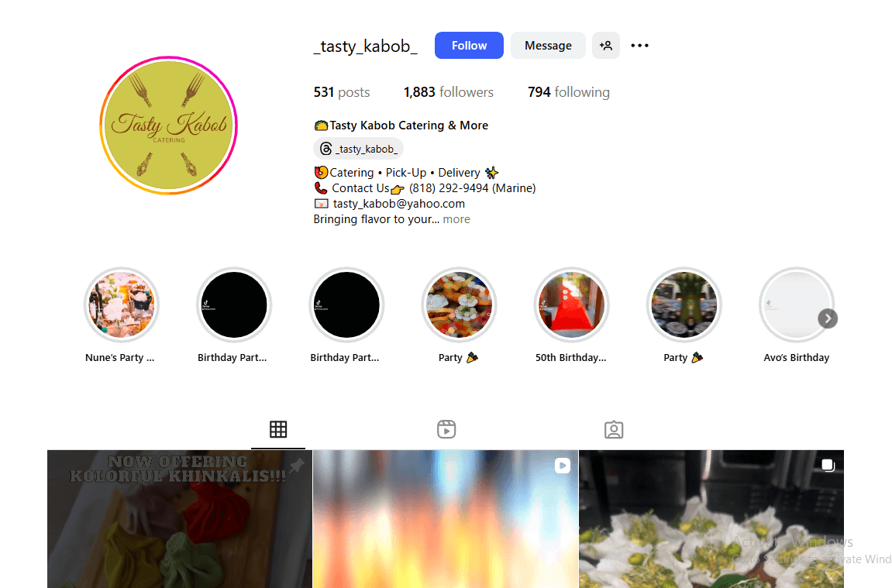
Task: Click the similar accounts add-person icon
Action: pos(606,46)
